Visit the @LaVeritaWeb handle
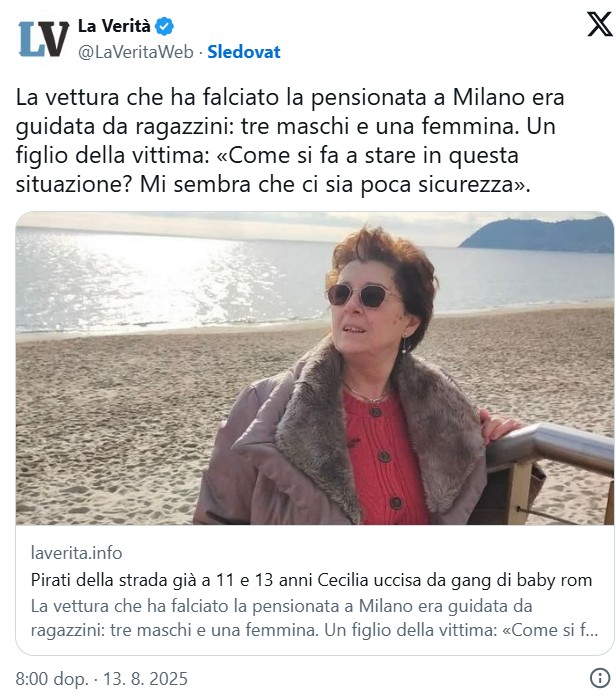This screenshot has width=616, height=696. click(x=136, y=52)
